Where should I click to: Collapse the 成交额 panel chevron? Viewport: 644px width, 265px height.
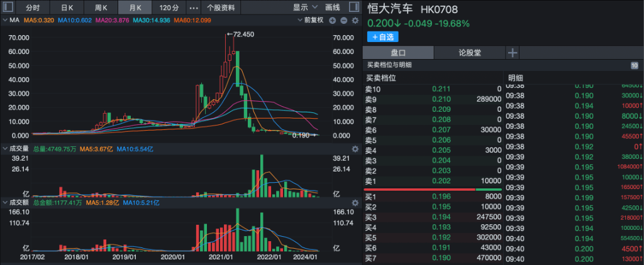(x=4, y=203)
